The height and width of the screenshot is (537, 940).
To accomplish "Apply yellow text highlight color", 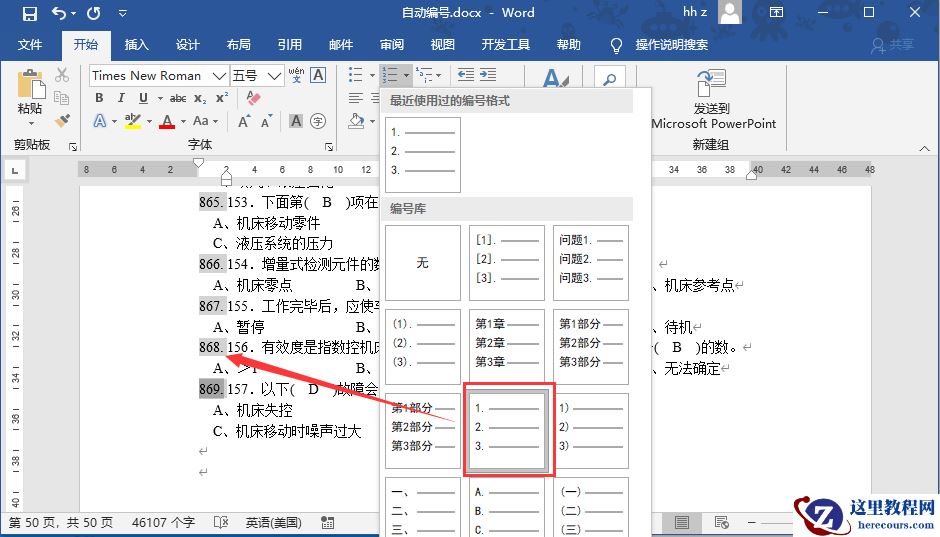I will 133,121.
